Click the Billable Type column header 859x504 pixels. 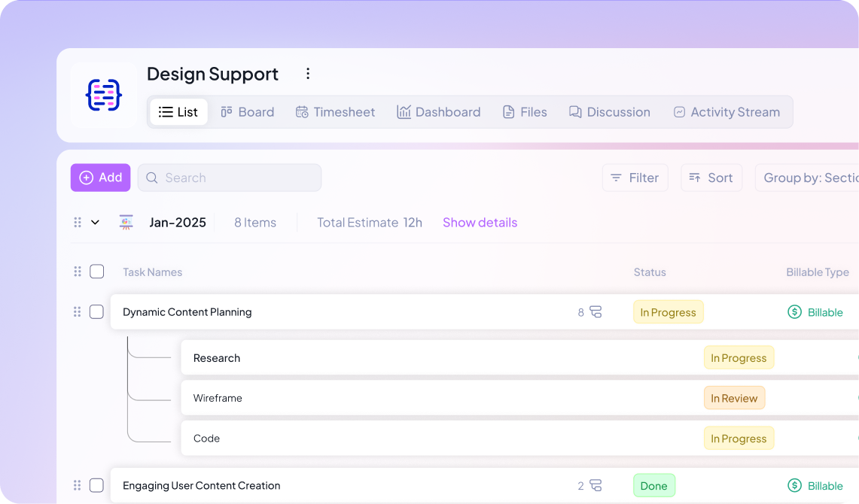(x=818, y=272)
